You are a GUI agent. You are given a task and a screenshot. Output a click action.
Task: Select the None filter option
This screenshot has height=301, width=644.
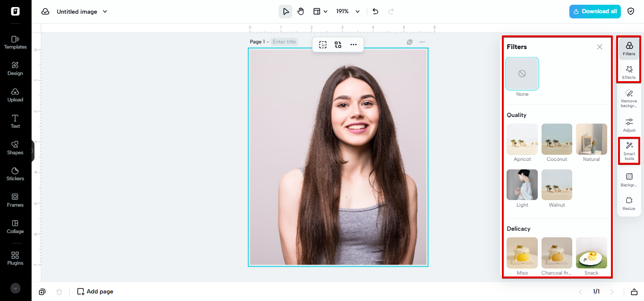pos(522,74)
